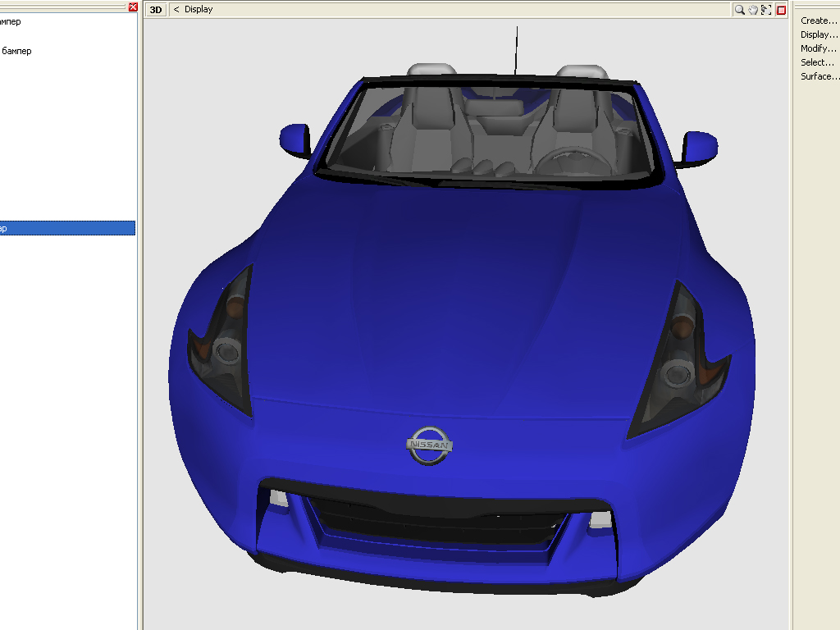The image size is (840, 630).
Task: Grab the left panel's title grip bar
Action: (x=62, y=7)
